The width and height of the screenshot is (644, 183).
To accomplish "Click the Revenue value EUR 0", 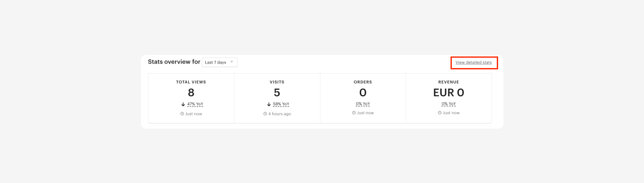I will pyautogui.click(x=449, y=93).
